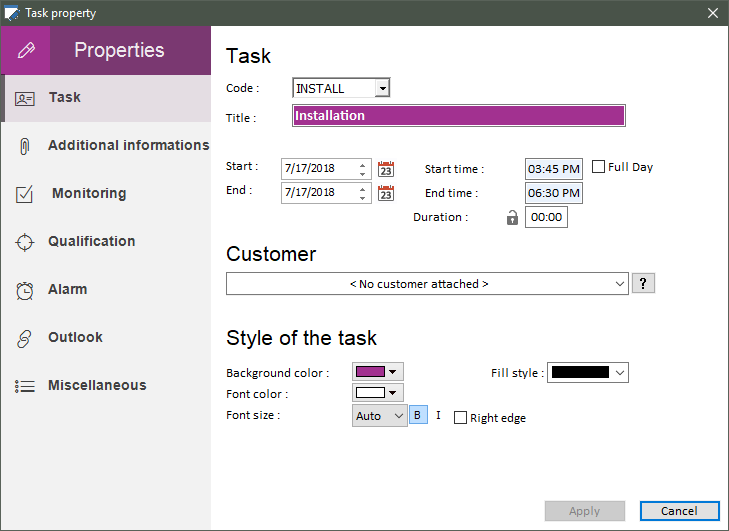Click the Cancel button
The height and width of the screenshot is (531, 729).
click(x=679, y=511)
